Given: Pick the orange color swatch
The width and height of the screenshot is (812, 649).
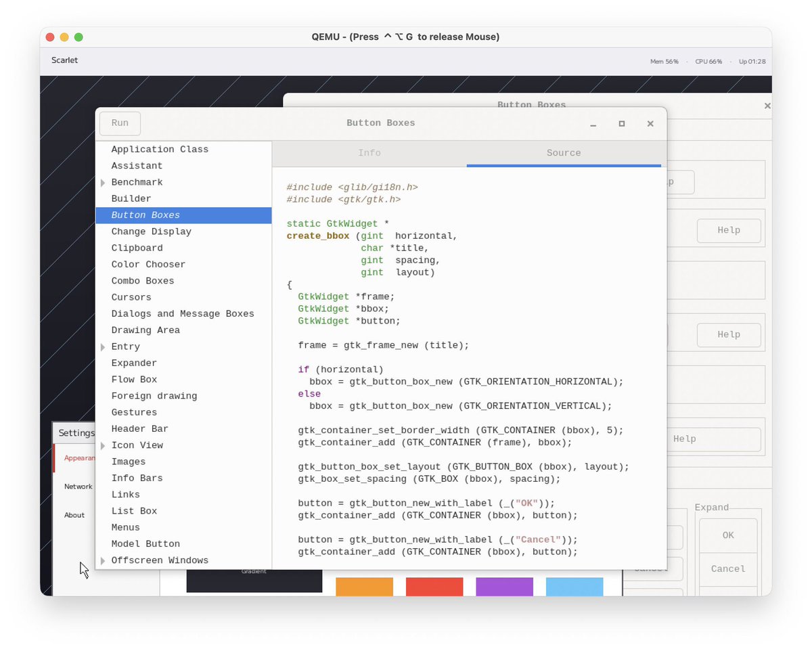Looking at the screenshot, I should (x=365, y=586).
